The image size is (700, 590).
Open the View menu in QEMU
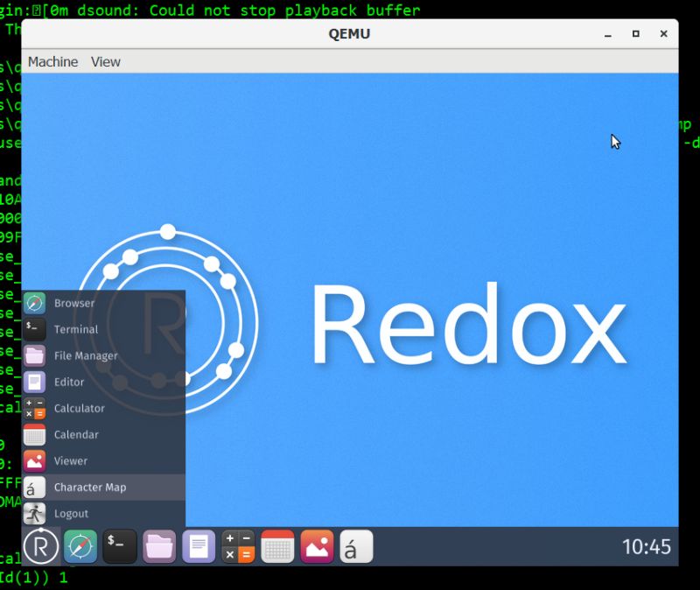(105, 61)
